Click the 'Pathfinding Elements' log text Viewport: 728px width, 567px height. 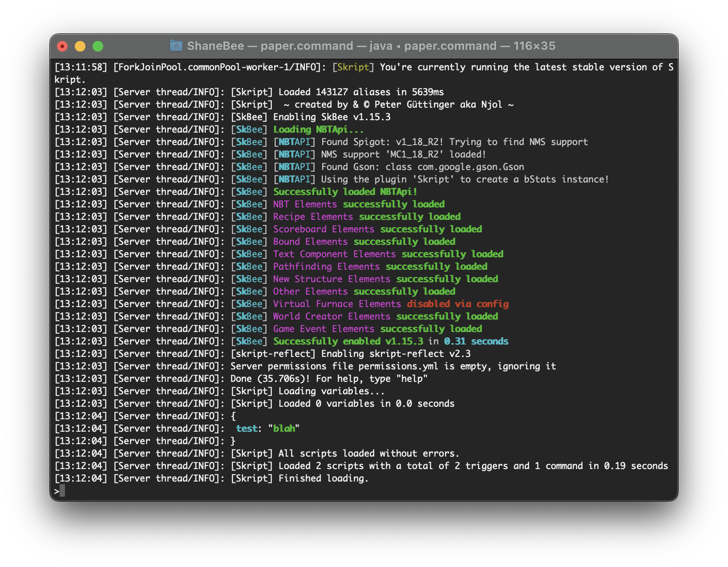326,267
